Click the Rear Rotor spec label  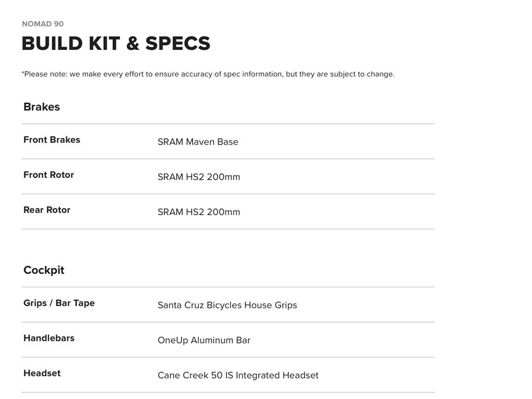point(47,210)
